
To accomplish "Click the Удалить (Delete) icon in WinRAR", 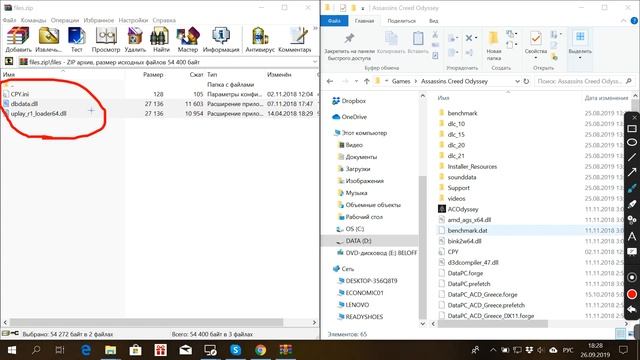I will 135,39.
